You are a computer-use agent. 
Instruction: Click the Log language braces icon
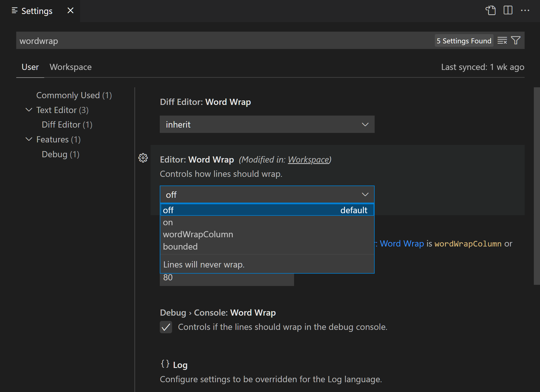(165, 364)
